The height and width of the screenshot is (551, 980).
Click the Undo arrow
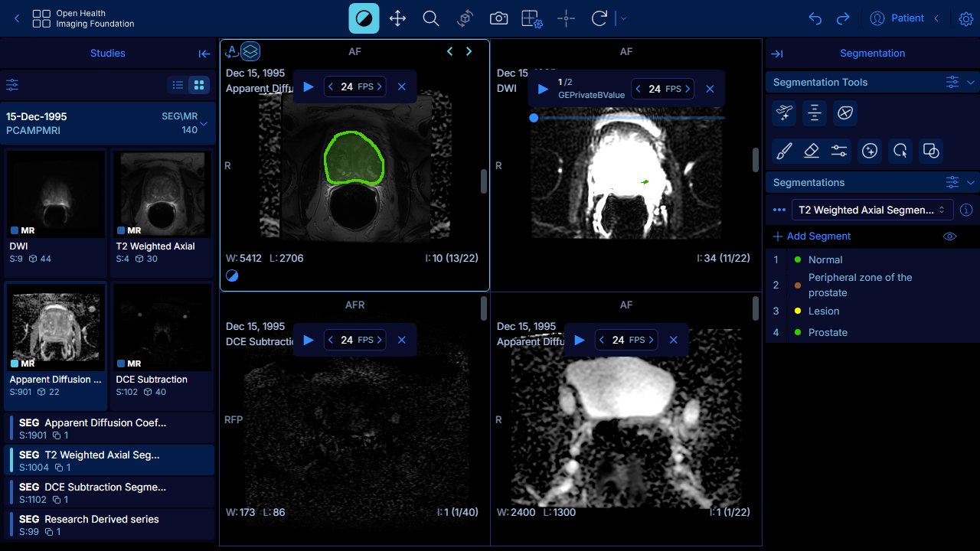(x=815, y=18)
